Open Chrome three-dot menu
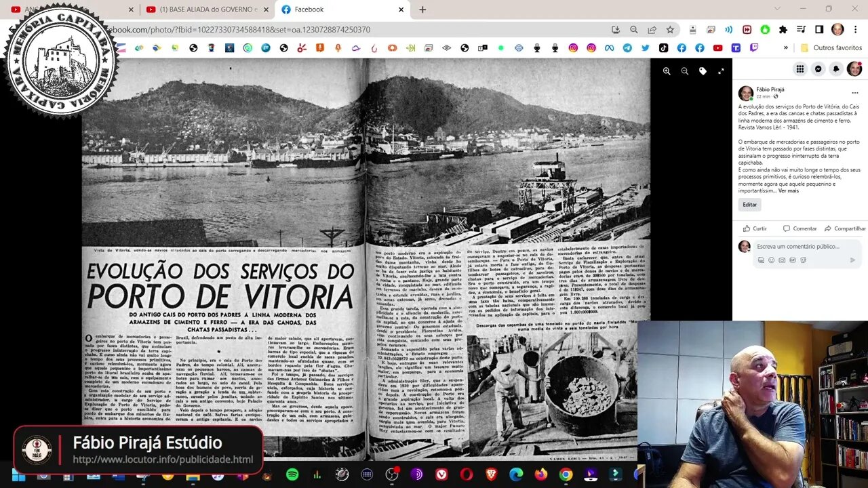 (x=856, y=30)
